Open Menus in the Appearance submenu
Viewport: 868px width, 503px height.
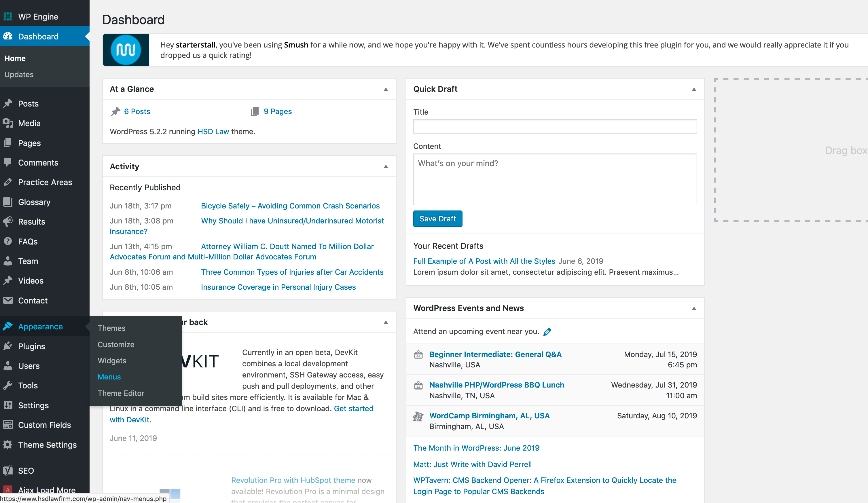tap(109, 377)
